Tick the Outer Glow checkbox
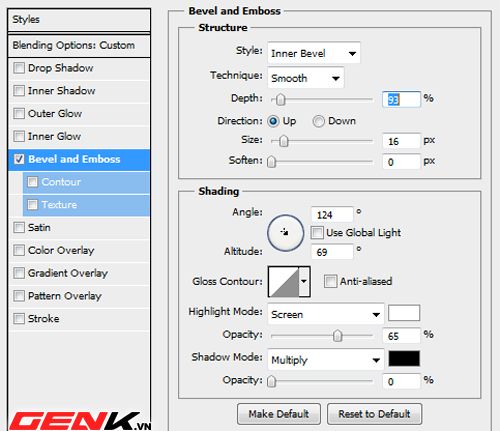500x431 pixels. point(19,113)
